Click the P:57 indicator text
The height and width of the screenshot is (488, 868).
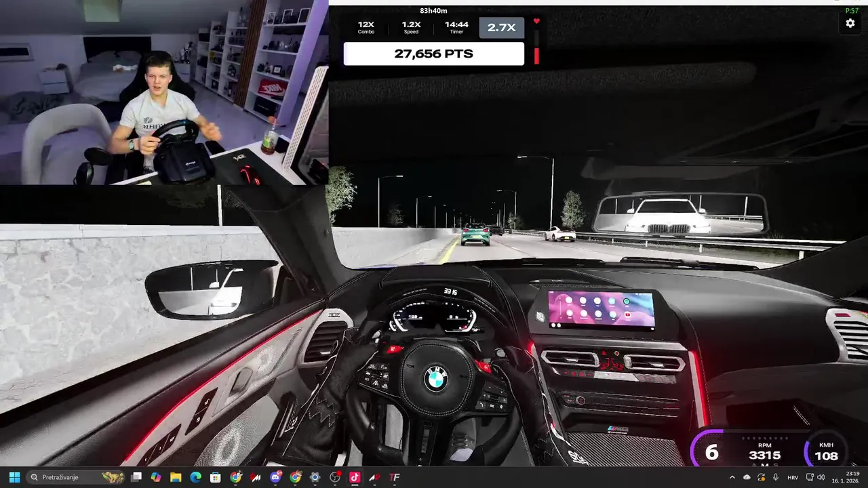tap(852, 11)
